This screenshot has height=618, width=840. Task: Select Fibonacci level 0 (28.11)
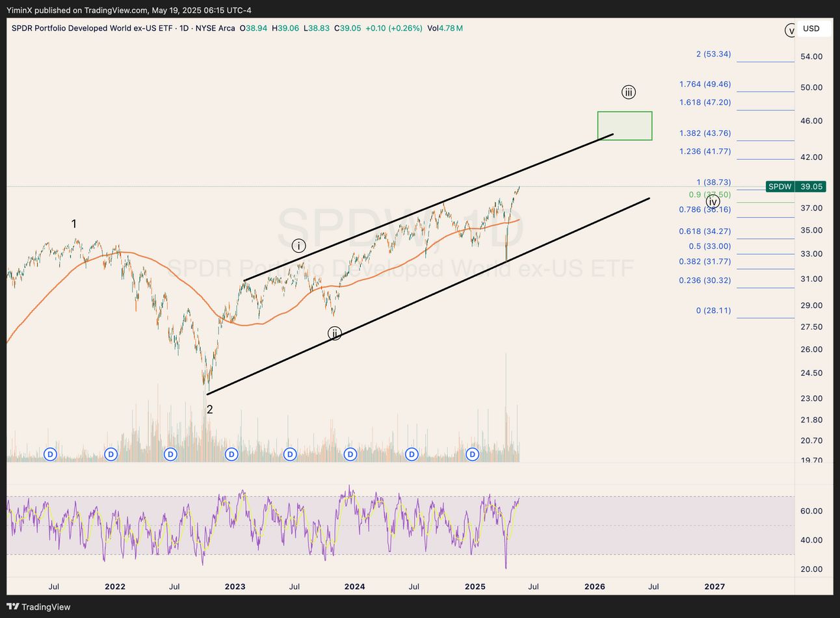point(713,311)
